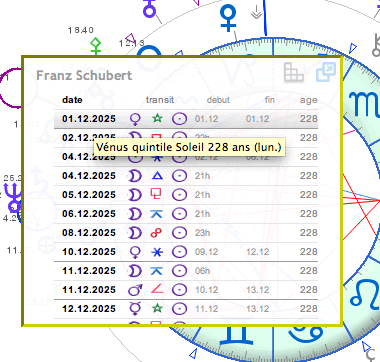Click Moon glyph in the 08.12.2025 row

pos(135,233)
